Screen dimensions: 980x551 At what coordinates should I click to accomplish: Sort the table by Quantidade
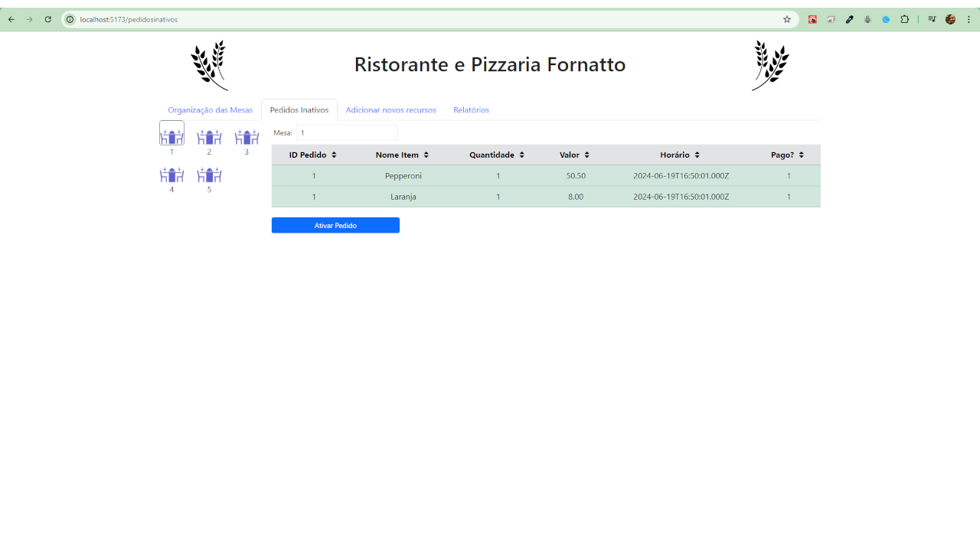[x=497, y=155]
